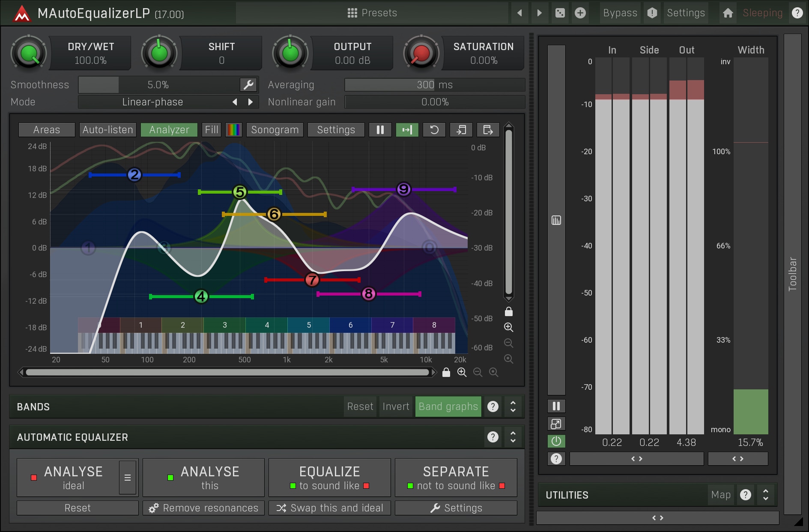Click Swap this and ideal button
Image resolution: width=809 pixels, height=532 pixels.
pyautogui.click(x=329, y=508)
